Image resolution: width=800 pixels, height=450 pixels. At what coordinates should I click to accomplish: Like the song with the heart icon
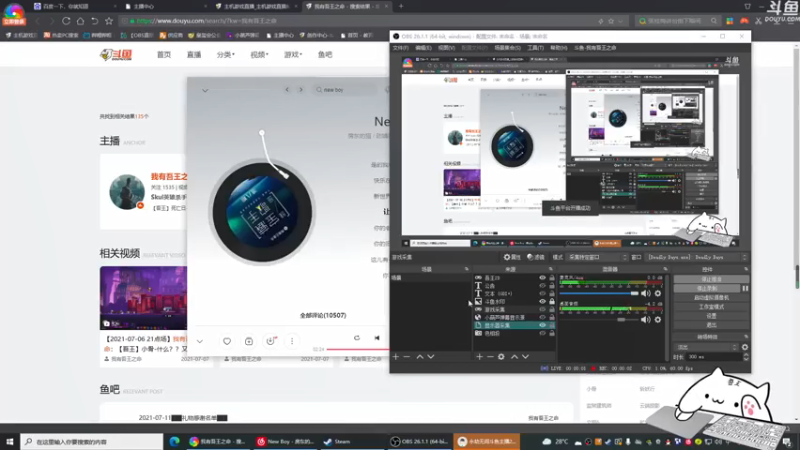click(x=227, y=341)
